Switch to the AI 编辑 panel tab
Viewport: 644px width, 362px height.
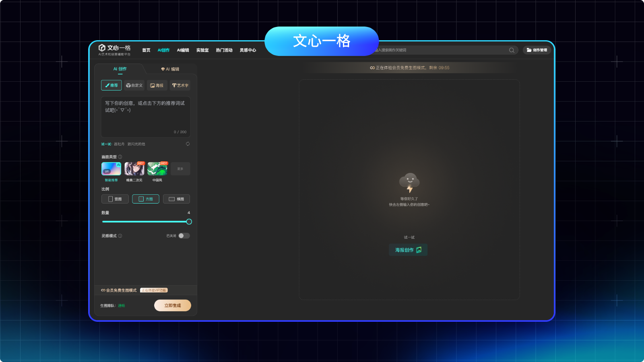[x=170, y=69]
